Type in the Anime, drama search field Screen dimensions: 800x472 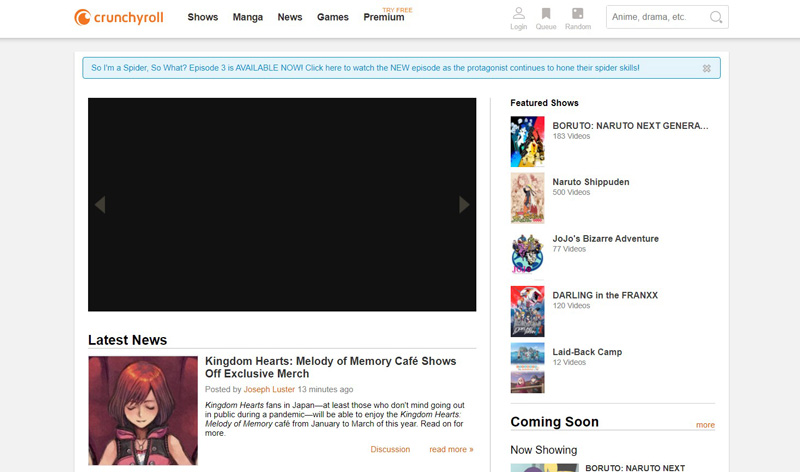[x=655, y=17]
